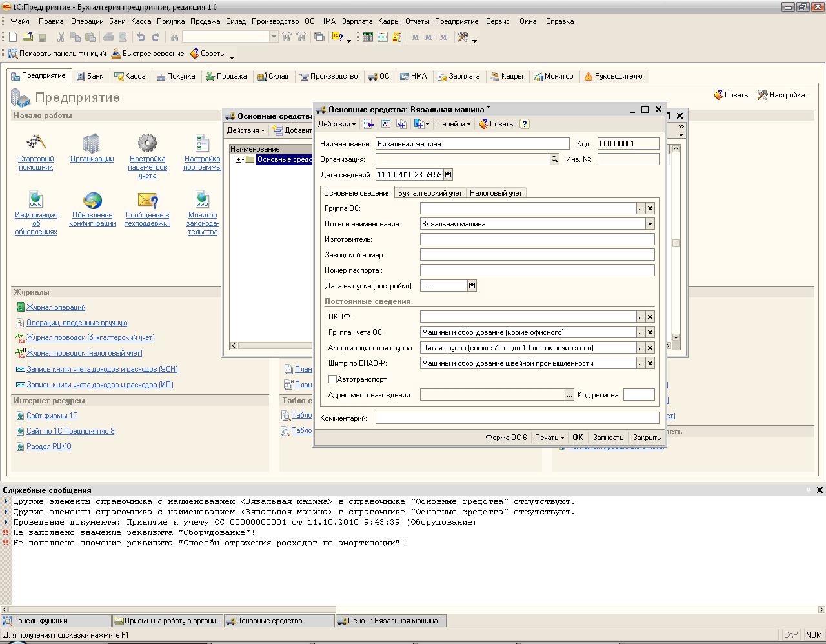The height and width of the screenshot is (644, 826).
Task: Expand the Основные средства tree node
Action: click(239, 159)
